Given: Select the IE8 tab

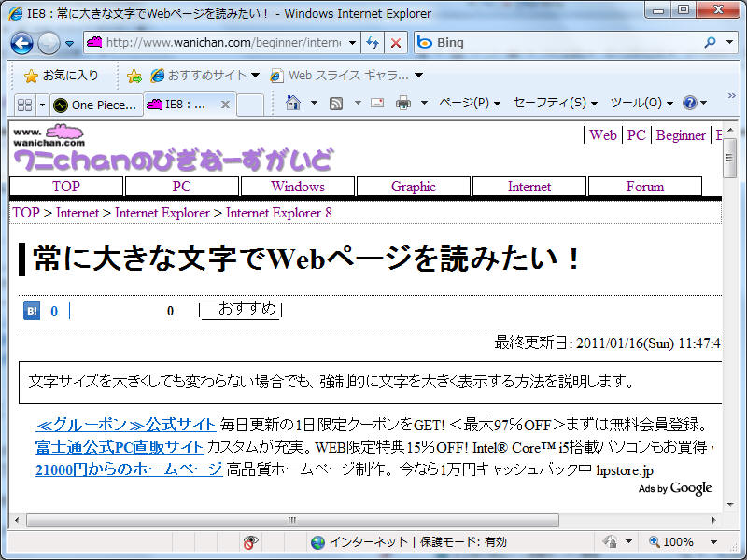Looking at the screenshot, I should (x=183, y=105).
